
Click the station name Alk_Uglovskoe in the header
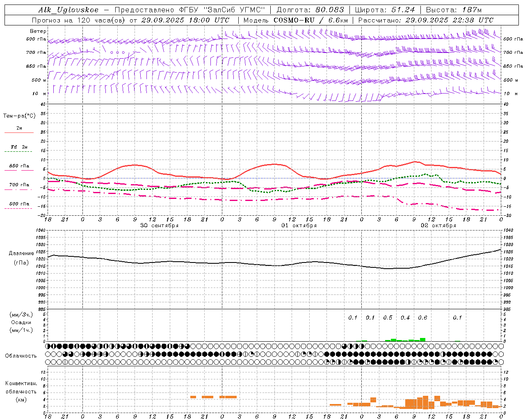(x=68, y=10)
